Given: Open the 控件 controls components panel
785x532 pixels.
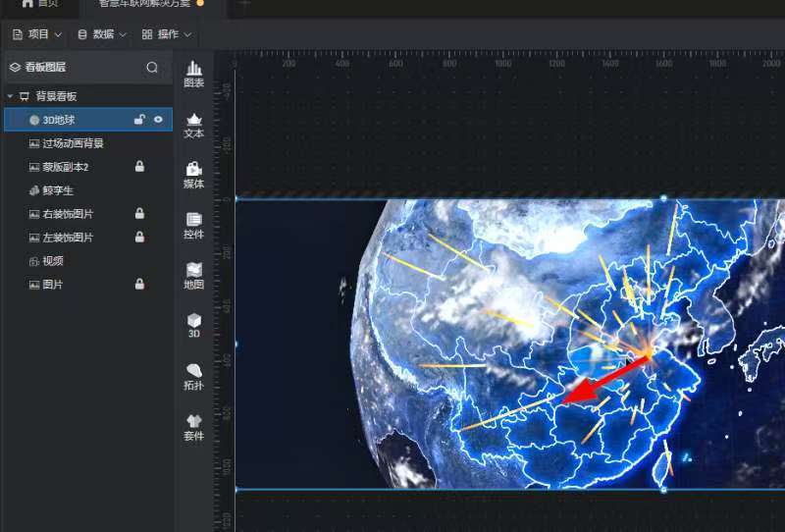Looking at the screenshot, I should 193,226.
